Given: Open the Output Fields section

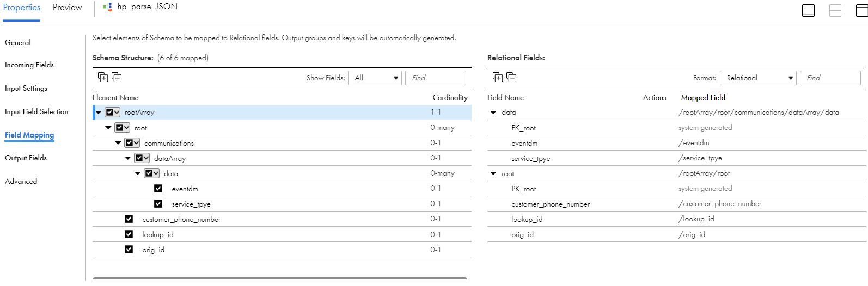Looking at the screenshot, I should [x=26, y=158].
